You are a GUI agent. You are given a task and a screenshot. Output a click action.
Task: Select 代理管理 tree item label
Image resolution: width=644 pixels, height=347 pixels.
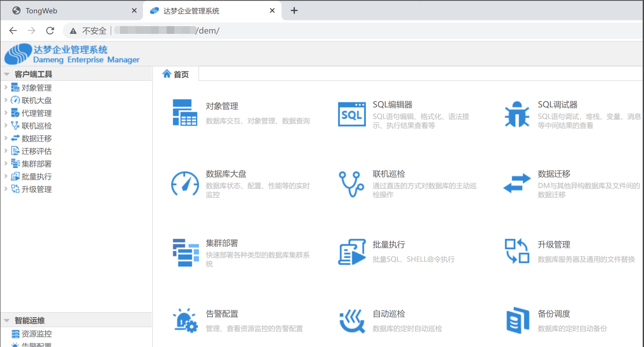click(36, 113)
